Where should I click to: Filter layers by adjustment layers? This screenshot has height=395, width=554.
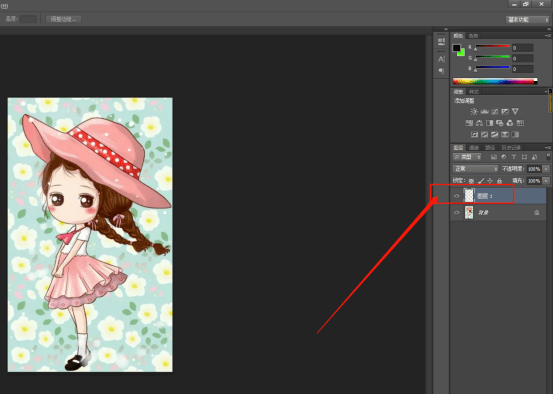pos(503,157)
